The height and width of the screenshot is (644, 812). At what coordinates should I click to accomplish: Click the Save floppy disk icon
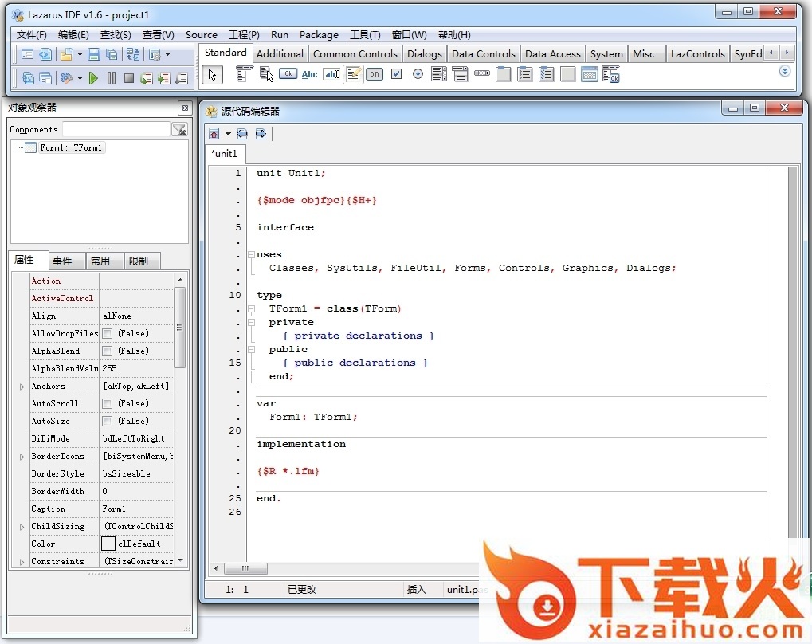click(x=94, y=54)
